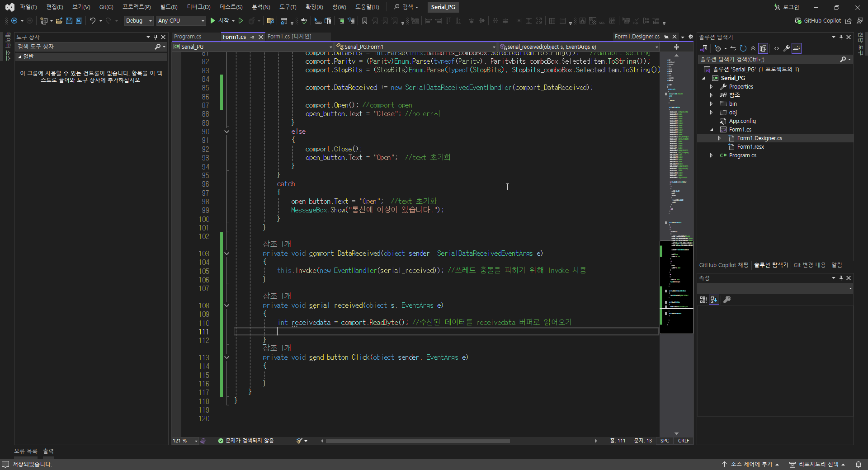Collapse the 일반 group in the toolbox
The width and height of the screenshot is (868, 470).
click(x=19, y=57)
